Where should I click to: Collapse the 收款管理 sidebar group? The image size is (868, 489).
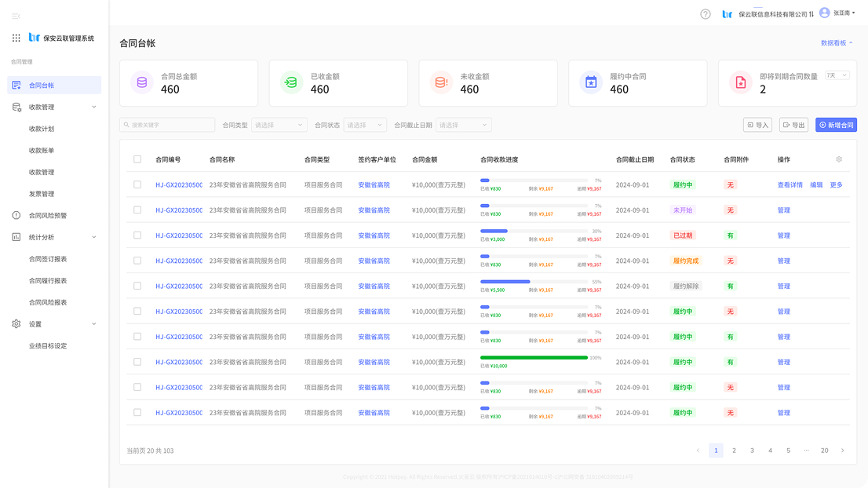(x=94, y=107)
